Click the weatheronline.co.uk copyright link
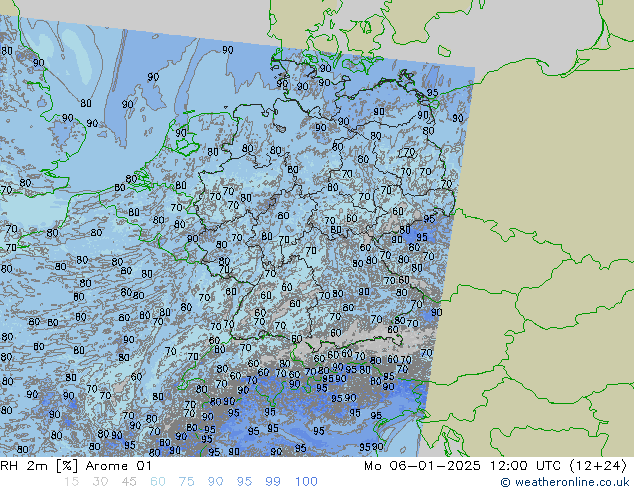Image resolution: width=634 pixels, height=490 pixels. click(564, 482)
